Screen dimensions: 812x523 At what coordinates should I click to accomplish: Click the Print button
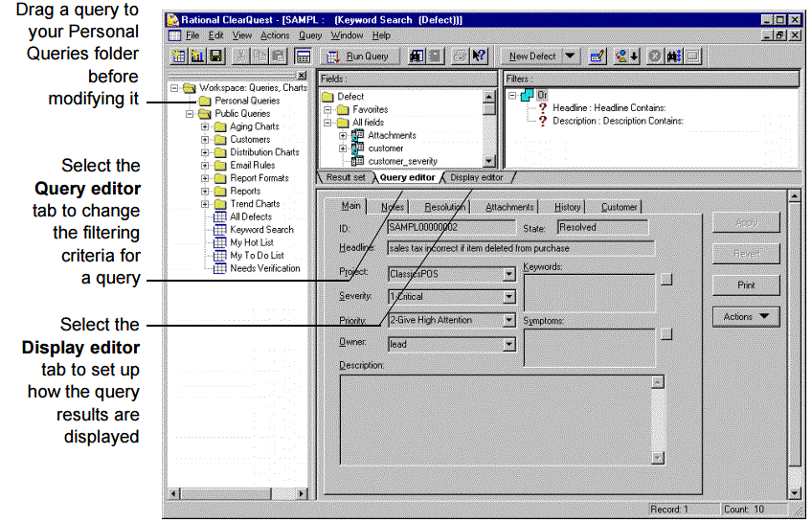click(x=746, y=285)
